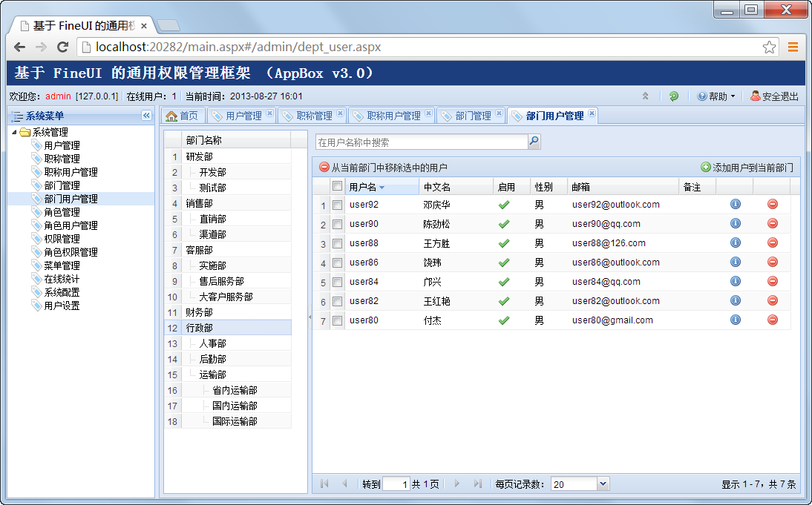Tick the checkbox for user90
This screenshot has width=812, height=505.
(x=337, y=224)
